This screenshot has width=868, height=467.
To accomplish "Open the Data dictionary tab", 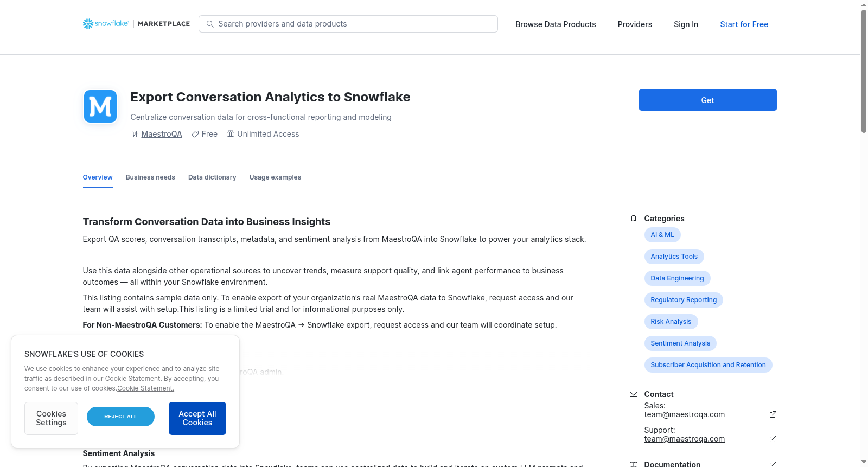I will coord(212,177).
